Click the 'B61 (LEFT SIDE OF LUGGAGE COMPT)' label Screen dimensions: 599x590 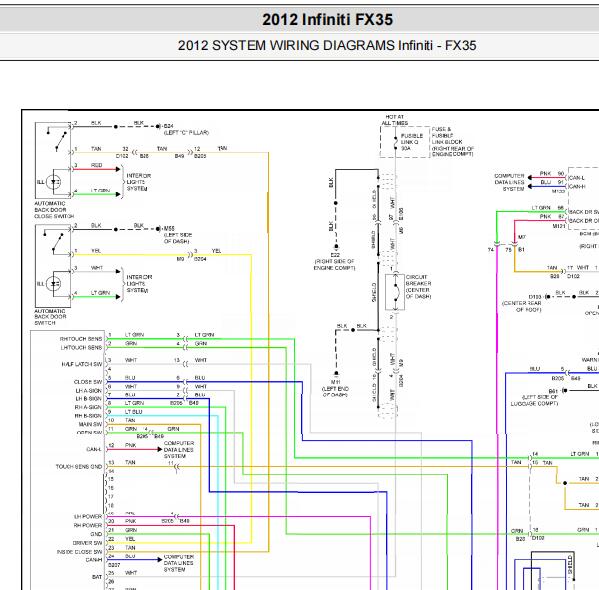[534, 397]
